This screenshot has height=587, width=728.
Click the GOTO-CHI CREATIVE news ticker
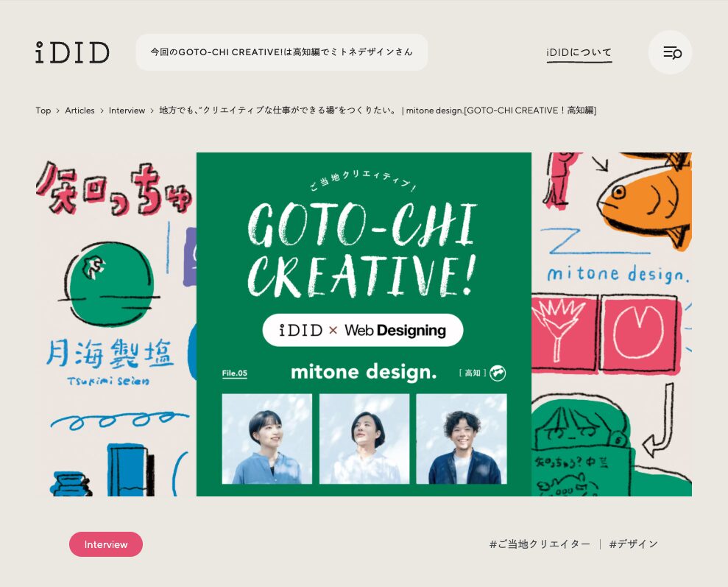pyautogui.click(x=281, y=52)
